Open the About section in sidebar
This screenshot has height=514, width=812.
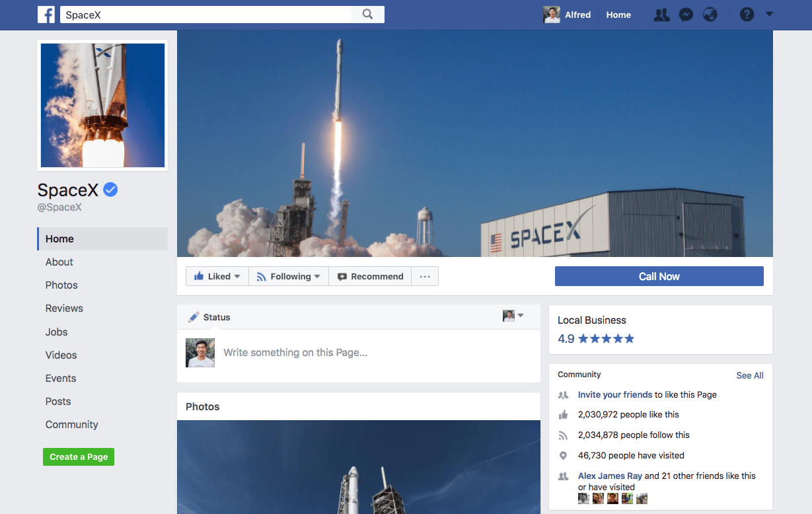59,262
